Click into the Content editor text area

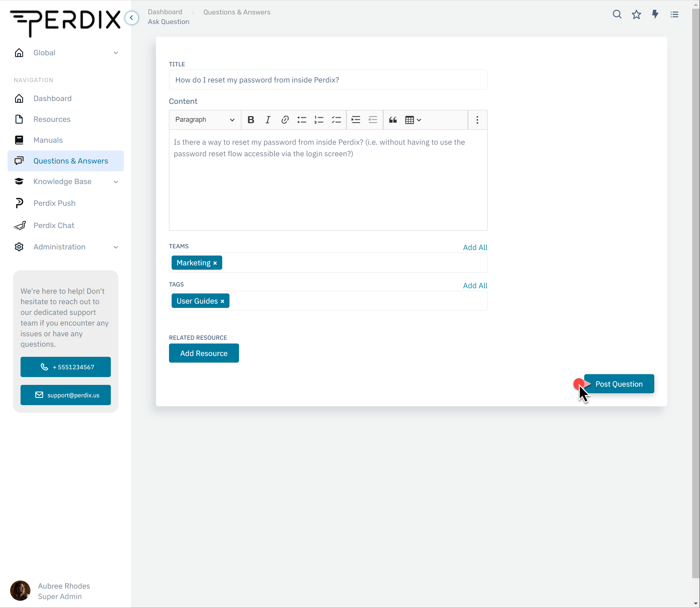(328, 180)
